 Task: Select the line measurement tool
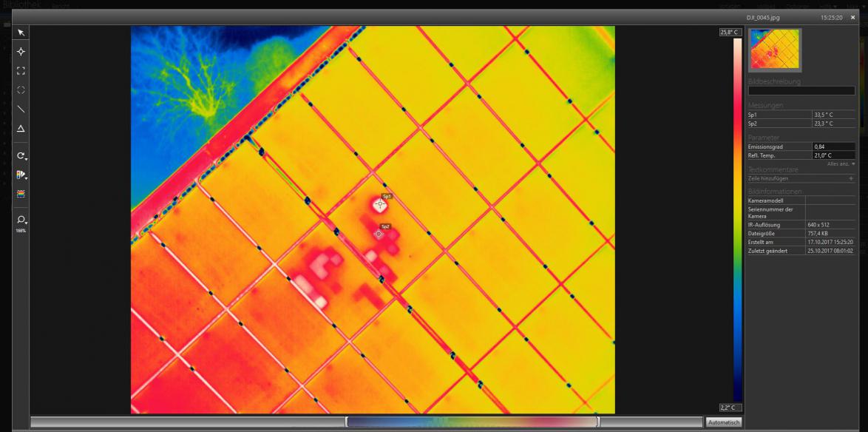pyautogui.click(x=21, y=109)
